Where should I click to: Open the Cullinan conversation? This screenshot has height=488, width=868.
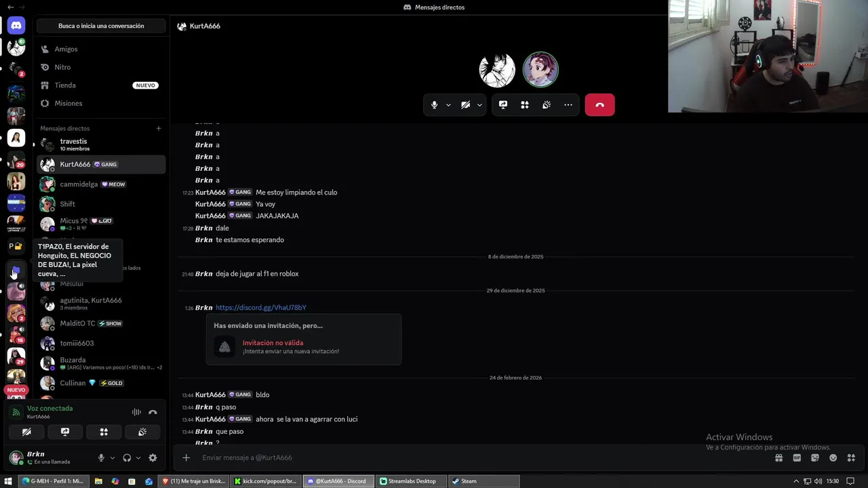pyautogui.click(x=101, y=383)
